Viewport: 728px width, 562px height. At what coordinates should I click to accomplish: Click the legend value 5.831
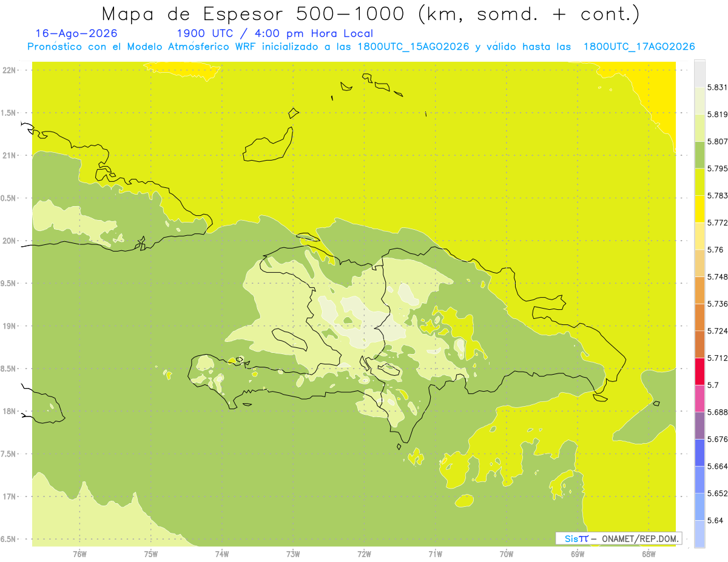pos(717,87)
